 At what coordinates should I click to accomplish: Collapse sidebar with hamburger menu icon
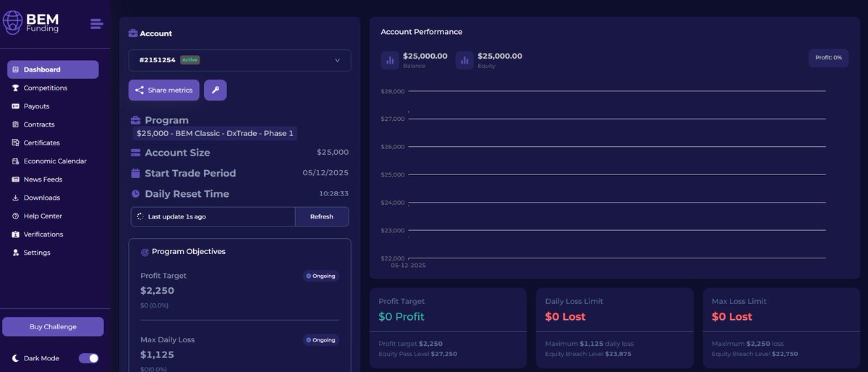pos(96,24)
